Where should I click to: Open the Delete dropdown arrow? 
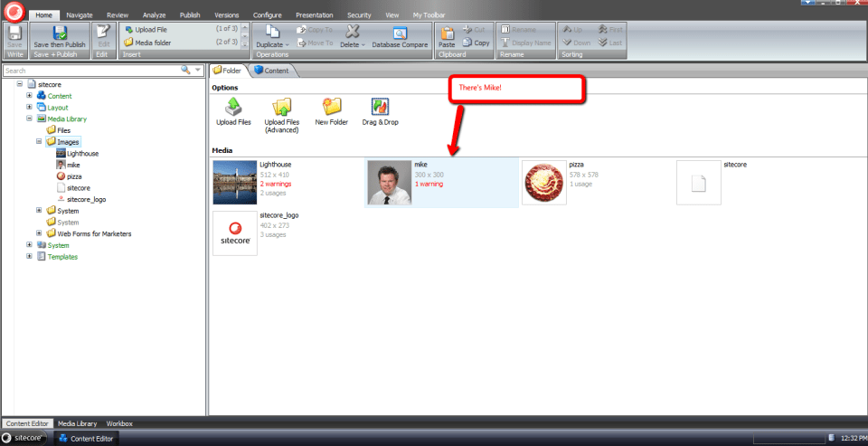pos(363,44)
